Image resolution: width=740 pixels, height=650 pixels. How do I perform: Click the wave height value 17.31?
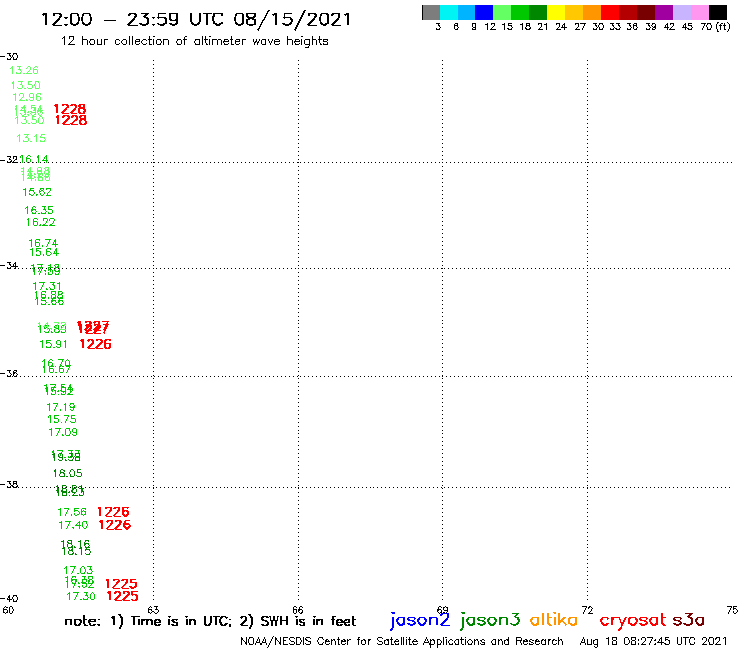[x=47, y=286]
